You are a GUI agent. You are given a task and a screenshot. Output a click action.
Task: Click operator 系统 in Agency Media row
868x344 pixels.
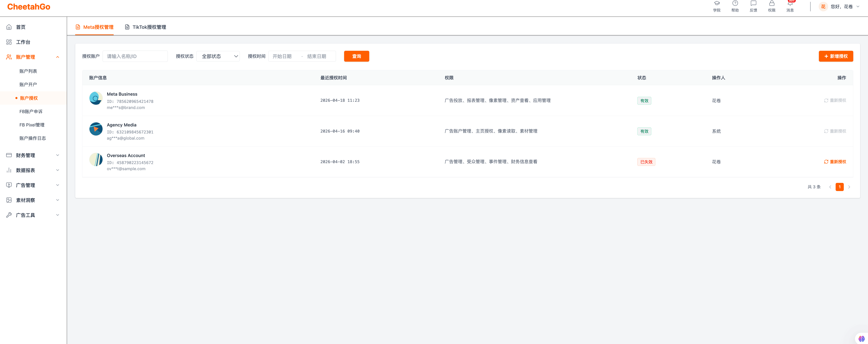pyautogui.click(x=716, y=131)
